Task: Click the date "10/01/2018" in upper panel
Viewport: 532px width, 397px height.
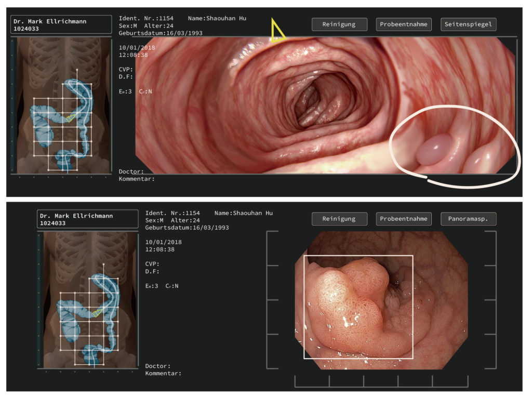Action: click(x=137, y=48)
